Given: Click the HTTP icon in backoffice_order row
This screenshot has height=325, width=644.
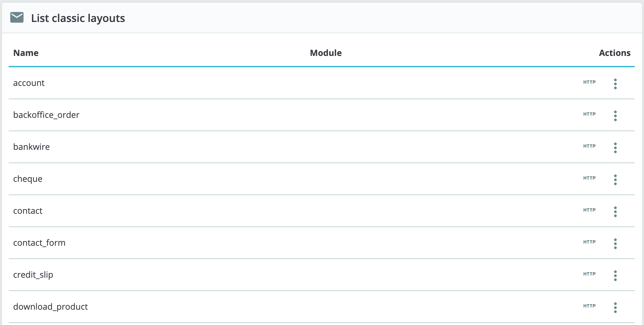Looking at the screenshot, I should tap(589, 114).
